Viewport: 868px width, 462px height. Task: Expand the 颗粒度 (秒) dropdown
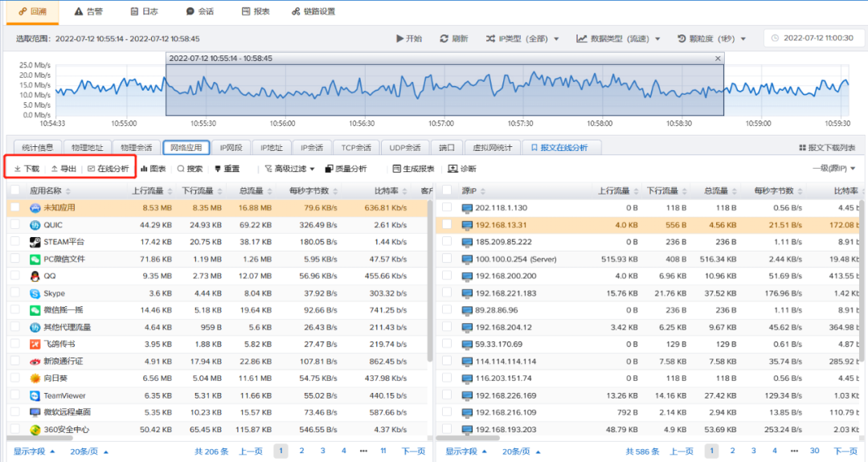tap(712, 39)
